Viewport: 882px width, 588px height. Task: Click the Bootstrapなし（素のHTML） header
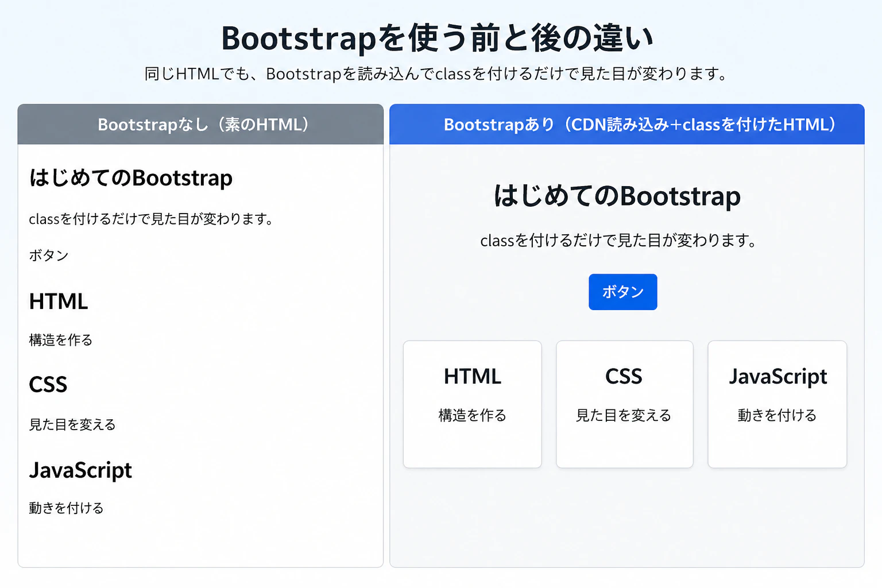(x=200, y=124)
